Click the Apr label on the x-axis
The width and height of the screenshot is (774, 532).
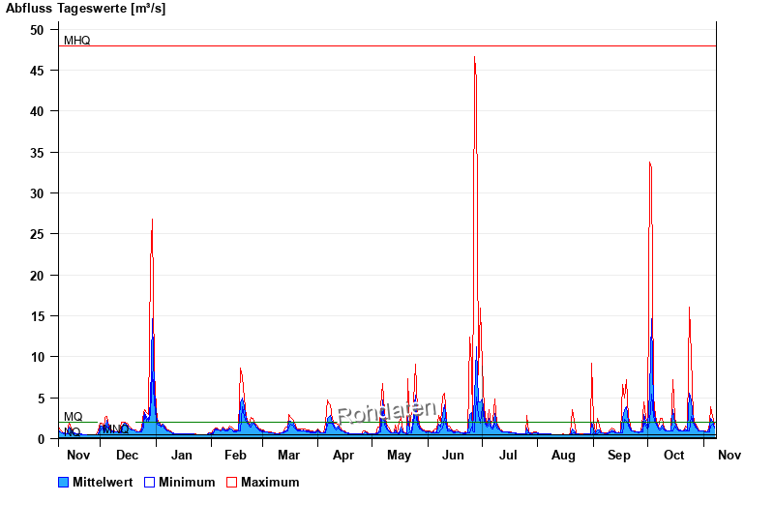343,455
